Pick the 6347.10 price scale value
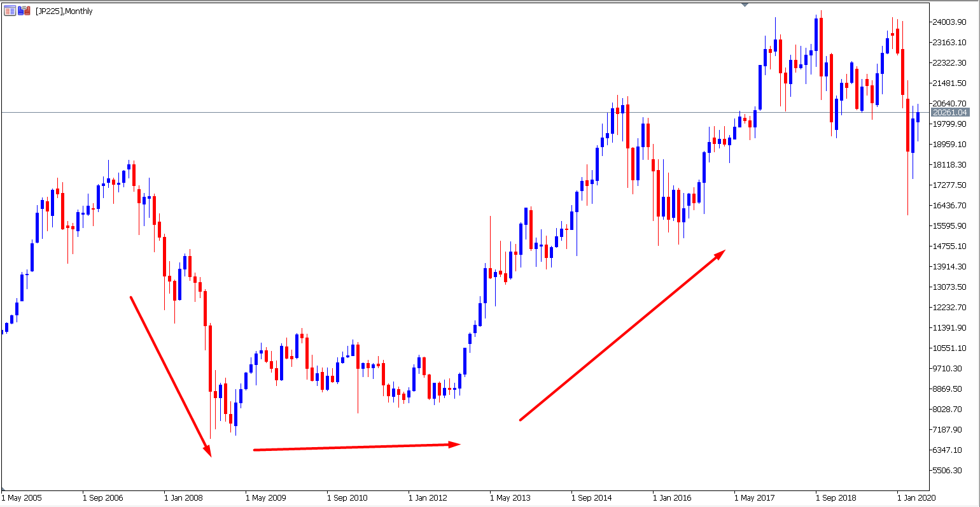Image resolution: width=980 pixels, height=507 pixels. (x=948, y=450)
